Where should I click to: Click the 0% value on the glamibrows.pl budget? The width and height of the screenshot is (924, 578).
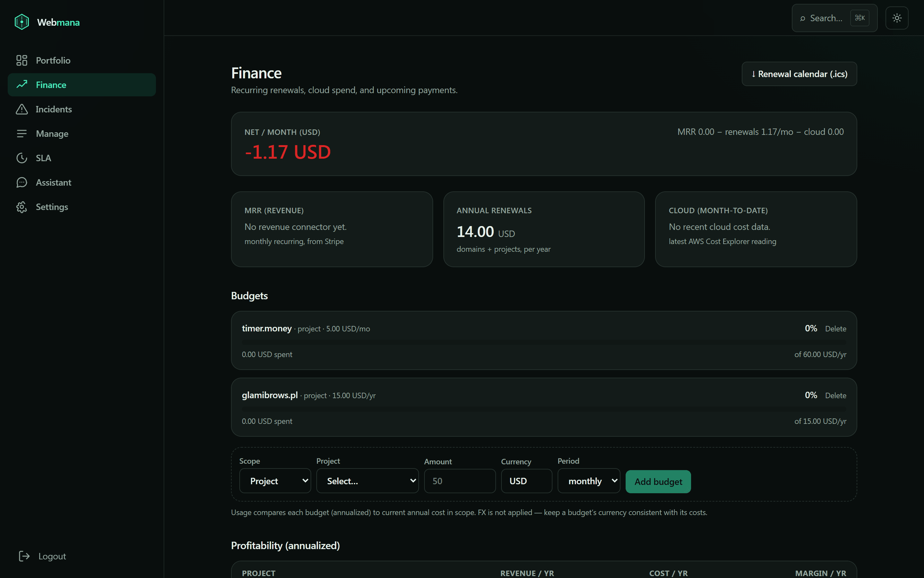811,395
